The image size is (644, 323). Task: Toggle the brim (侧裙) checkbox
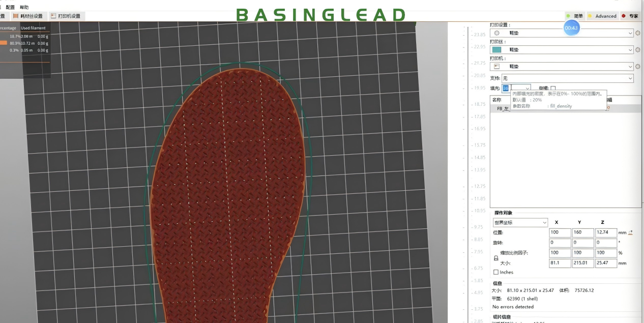[x=553, y=89]
